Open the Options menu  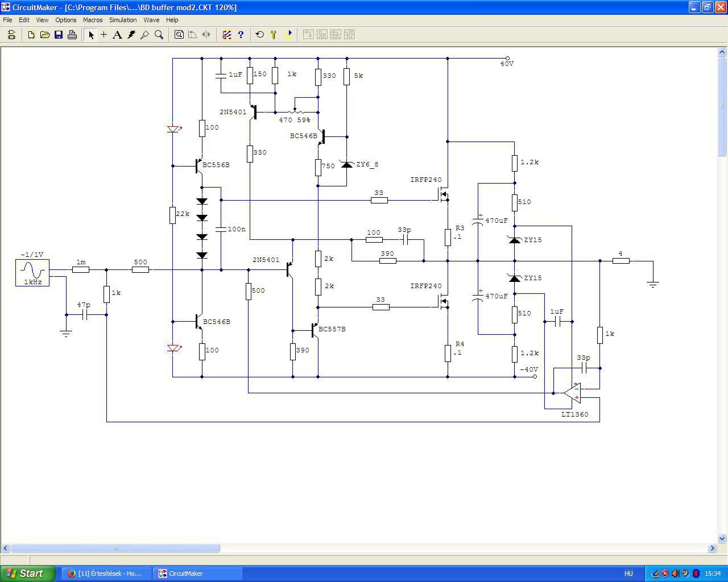point(66,20)
